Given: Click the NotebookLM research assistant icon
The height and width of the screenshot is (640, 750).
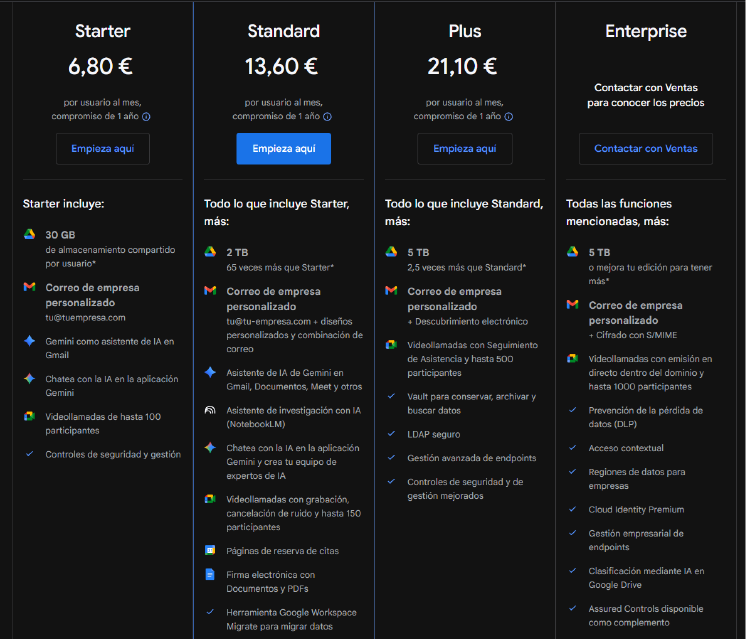Looking at the screenshot, I should click(210, 410).
